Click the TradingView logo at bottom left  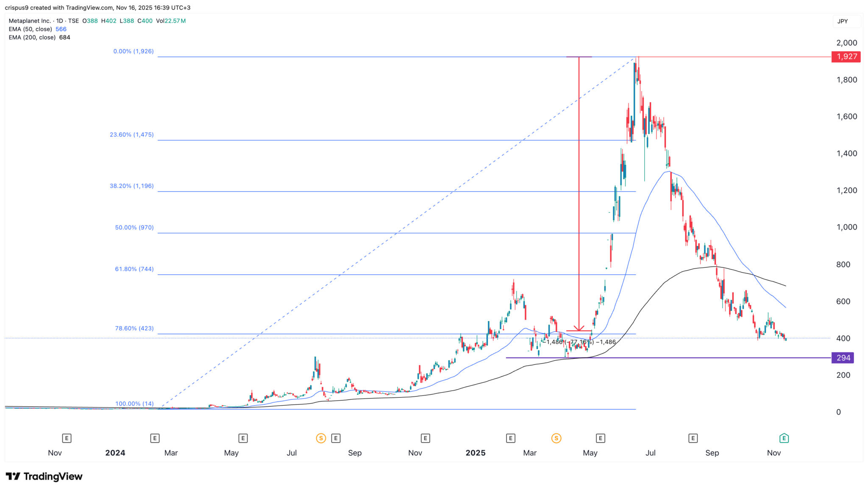pyautogui.click(x=42, y=476)
